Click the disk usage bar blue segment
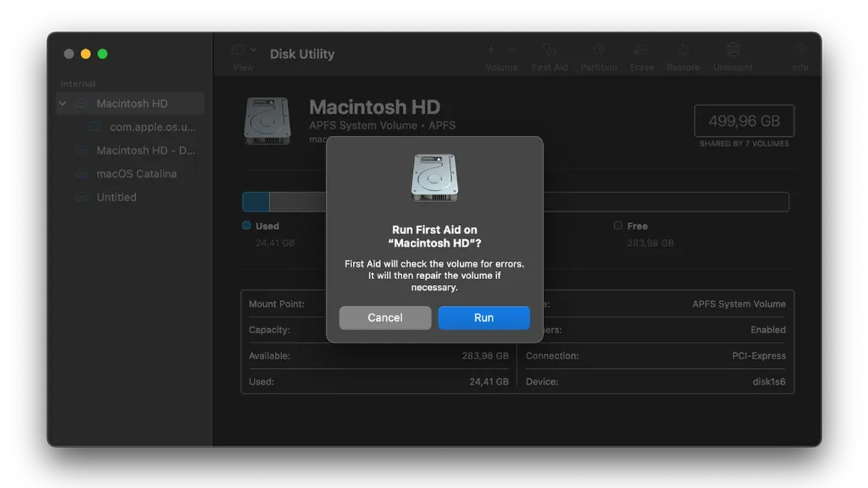868x488 pixels. coord(255,202)
